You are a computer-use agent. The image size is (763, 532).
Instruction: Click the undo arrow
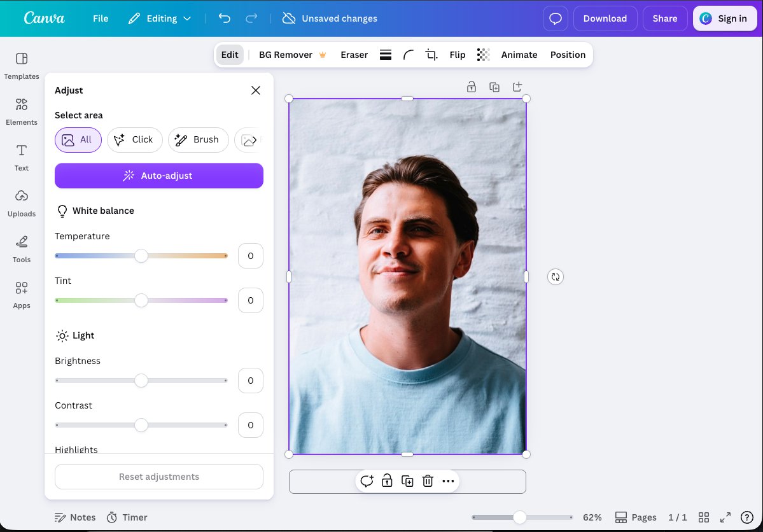(x=225, y=18)
